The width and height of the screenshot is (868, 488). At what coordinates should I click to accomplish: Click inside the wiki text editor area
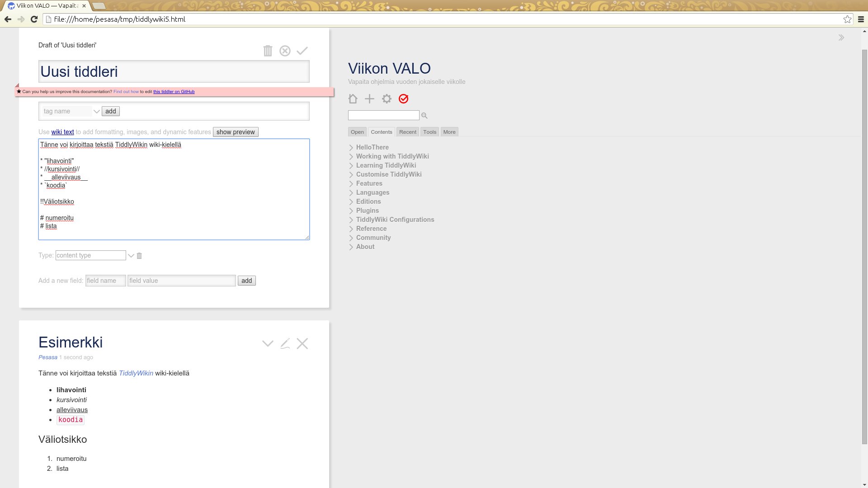(174, 189)
